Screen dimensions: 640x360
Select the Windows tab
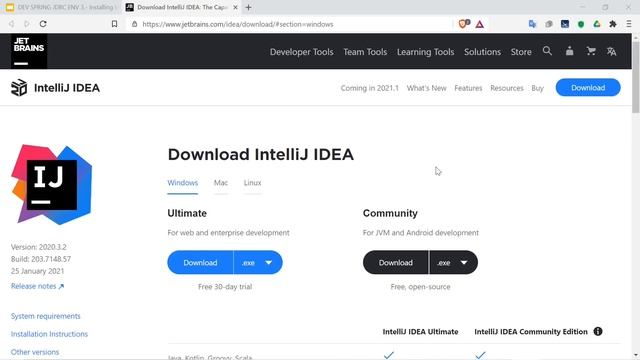(182, 183)
